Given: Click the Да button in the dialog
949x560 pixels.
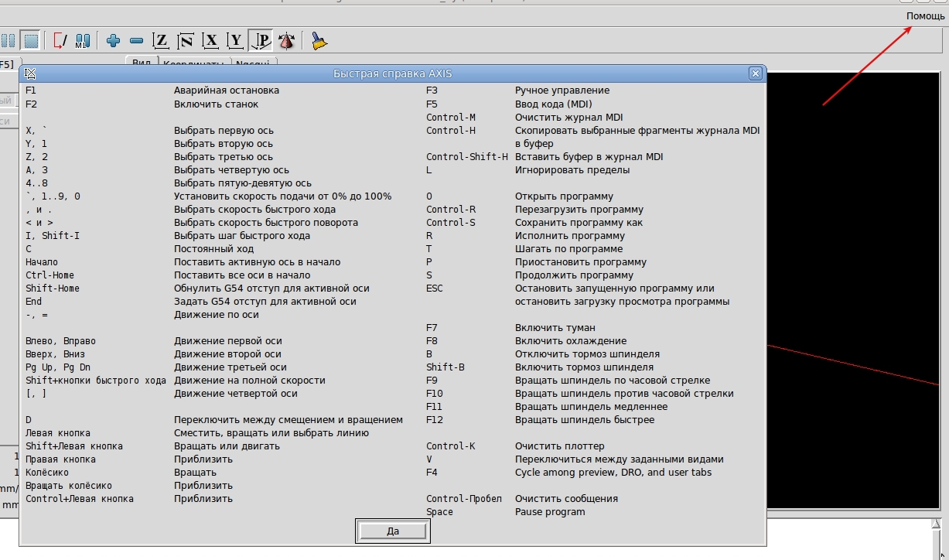Looking at the screenshot, I should click(393, 531).
